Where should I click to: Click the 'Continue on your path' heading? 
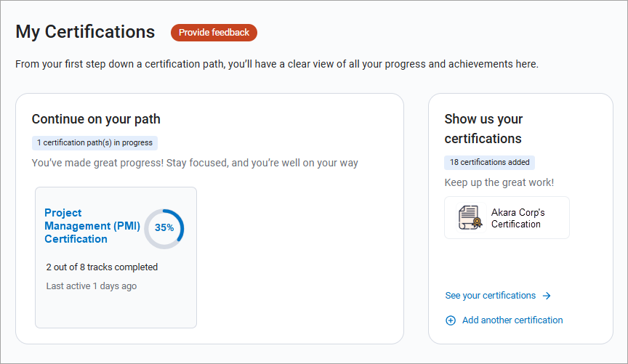point(96,119)
